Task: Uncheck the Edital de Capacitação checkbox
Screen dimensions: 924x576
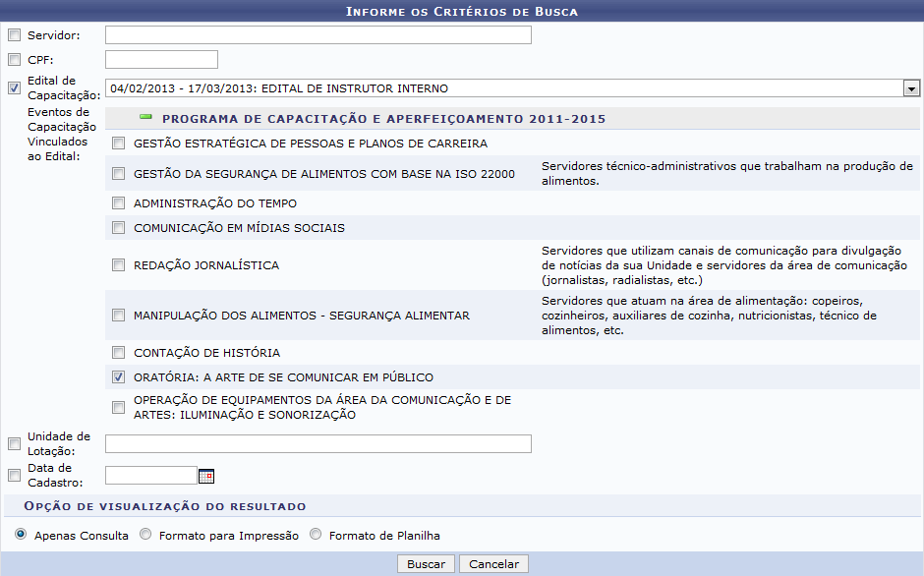Action: (14, 87)
